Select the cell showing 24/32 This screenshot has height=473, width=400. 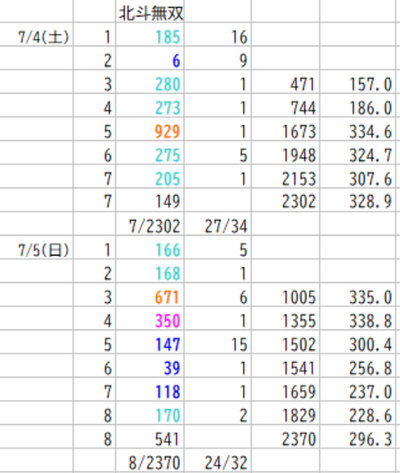218,463
